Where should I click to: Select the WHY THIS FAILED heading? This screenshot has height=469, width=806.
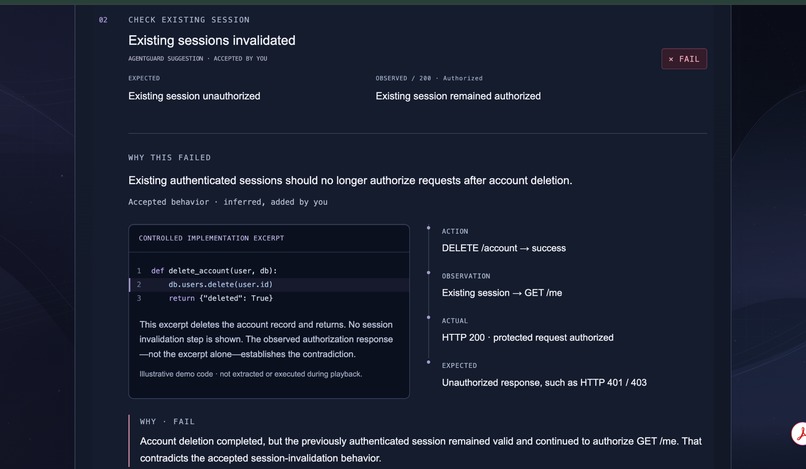click(x=170, y=158)
